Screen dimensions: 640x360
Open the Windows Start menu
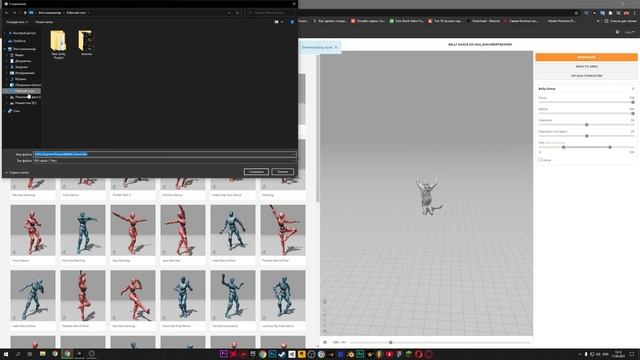6,354
